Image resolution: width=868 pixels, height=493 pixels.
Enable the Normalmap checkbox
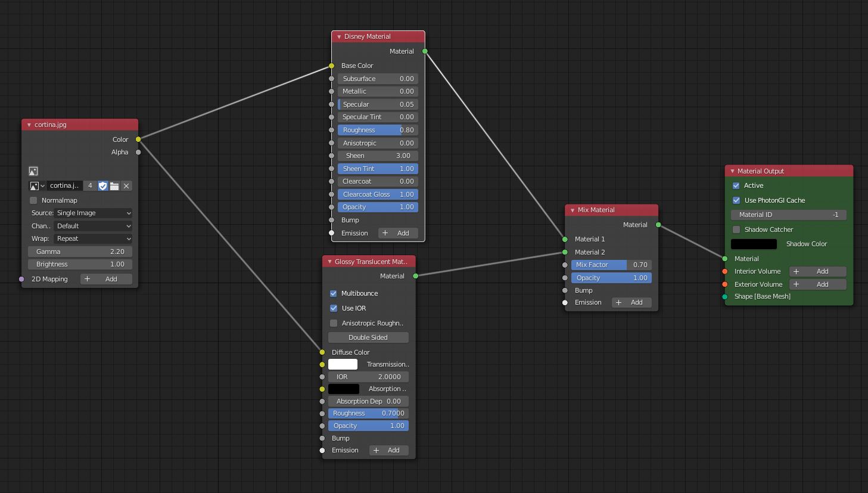click(x=34, y=200)
